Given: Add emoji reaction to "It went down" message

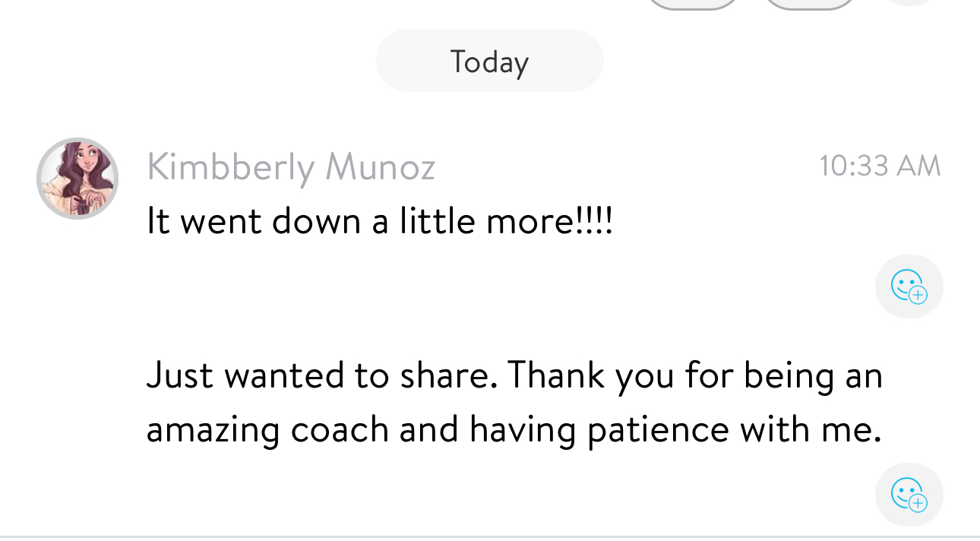Looking at the screenshot, I should coord(909,287).
